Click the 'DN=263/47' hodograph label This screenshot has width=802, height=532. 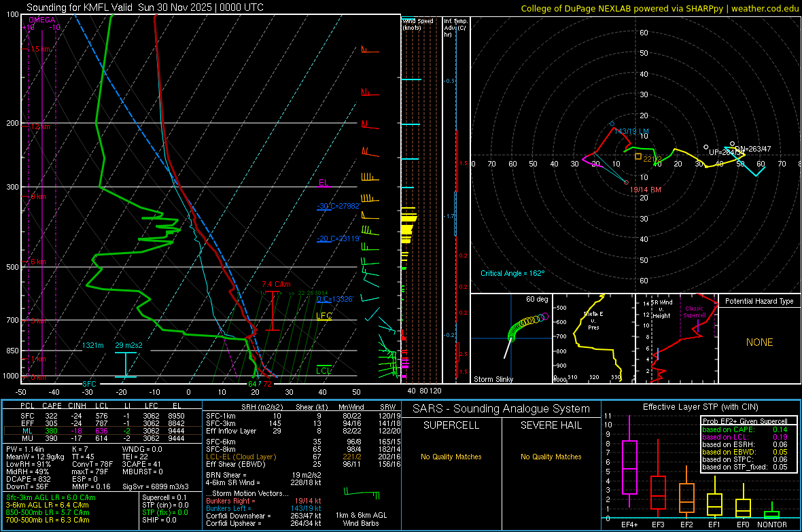753,149
